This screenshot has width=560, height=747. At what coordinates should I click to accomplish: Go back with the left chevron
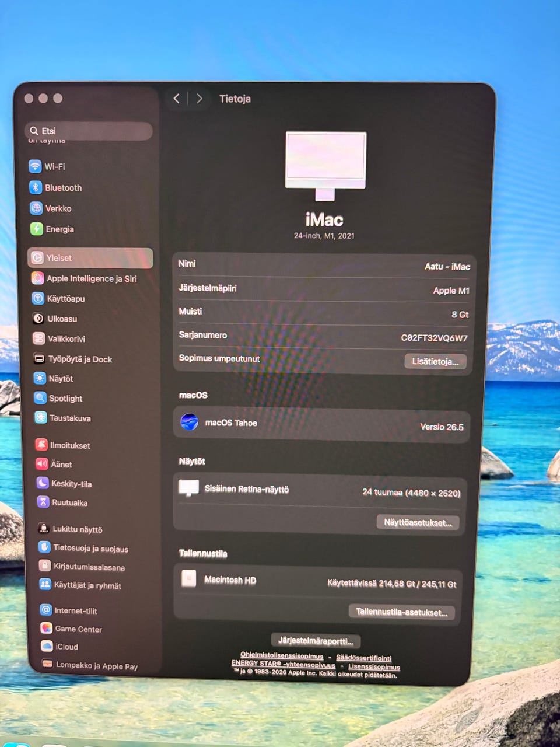(x=176, y=99)
